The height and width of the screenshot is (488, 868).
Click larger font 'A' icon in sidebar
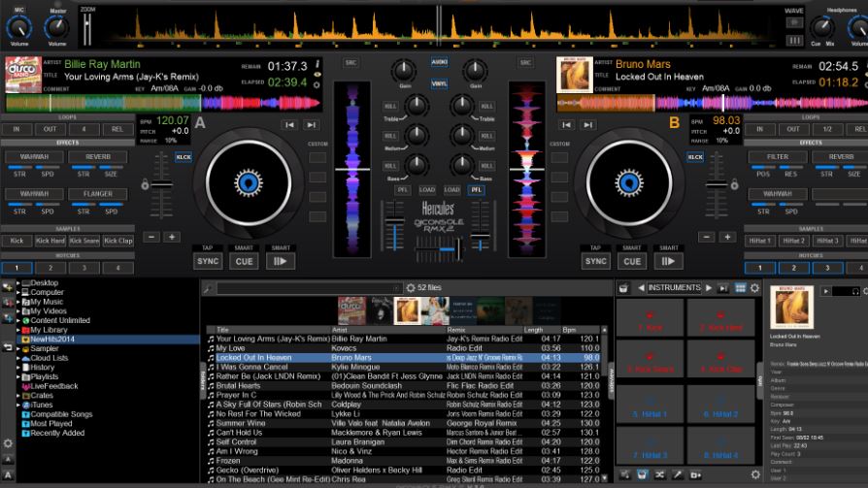pos(8,474)
